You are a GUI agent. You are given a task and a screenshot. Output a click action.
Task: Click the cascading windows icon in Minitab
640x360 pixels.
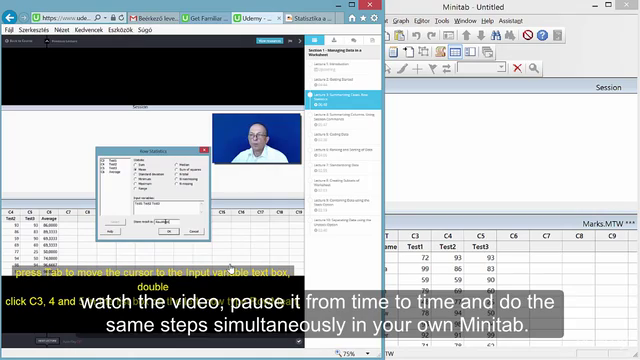[x=487, y=52]
